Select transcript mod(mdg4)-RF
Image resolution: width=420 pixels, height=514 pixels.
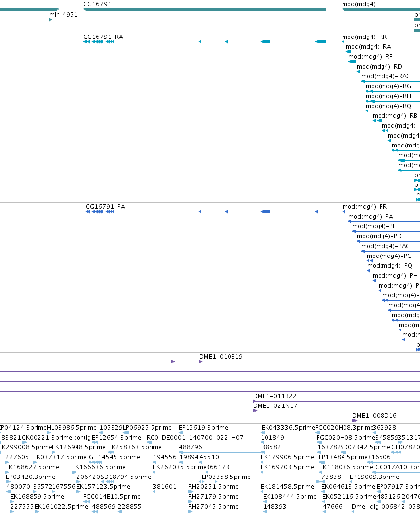371,56
